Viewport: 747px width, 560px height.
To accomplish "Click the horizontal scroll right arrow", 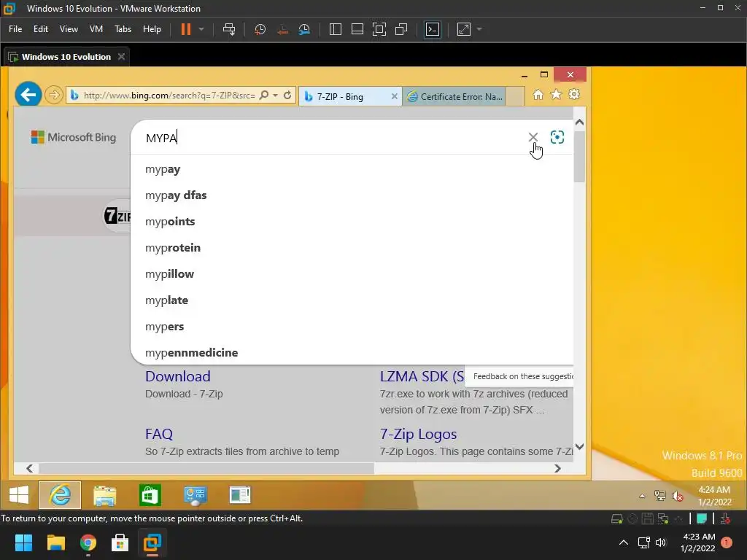I will click(x=557, y=469).
